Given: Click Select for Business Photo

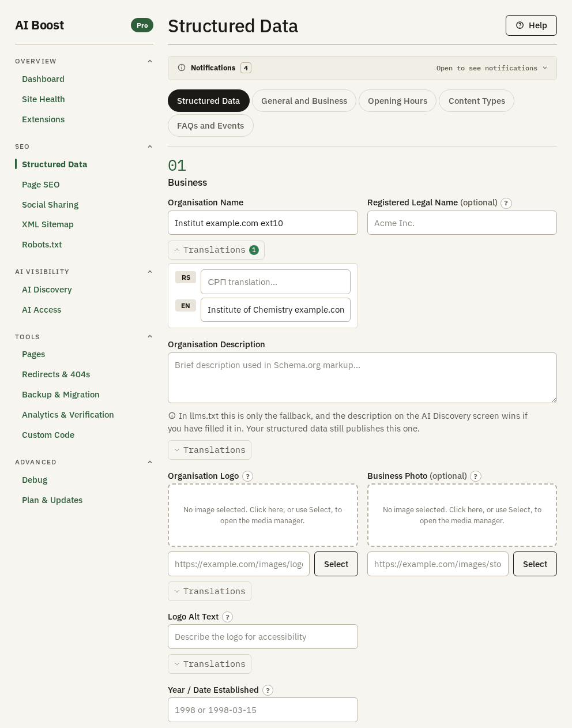Looking at the screenshot, I should [x=535, y=564].
